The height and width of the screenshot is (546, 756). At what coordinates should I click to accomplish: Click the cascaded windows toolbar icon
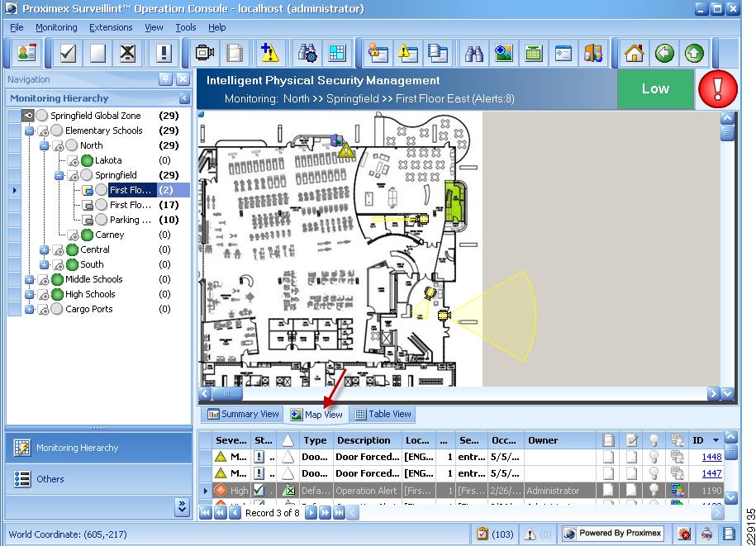tap(438, 53)
